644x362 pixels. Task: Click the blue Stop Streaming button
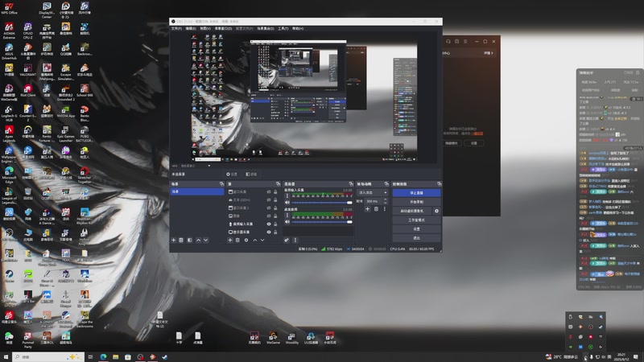coord(416,192)
